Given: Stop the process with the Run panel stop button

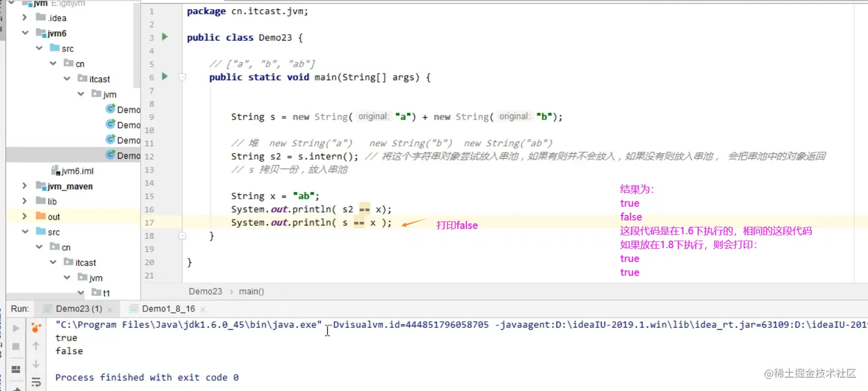Looking at the screenshot, I should 16,346.
